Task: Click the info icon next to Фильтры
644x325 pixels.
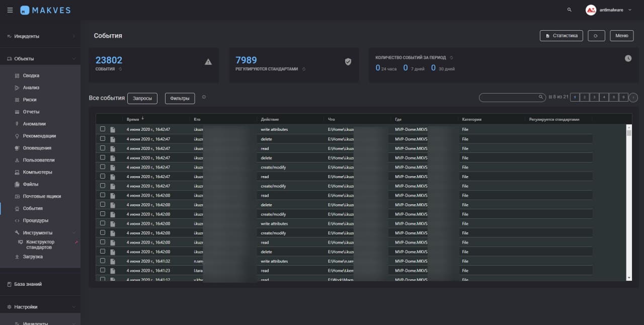Action: point(204,97)
